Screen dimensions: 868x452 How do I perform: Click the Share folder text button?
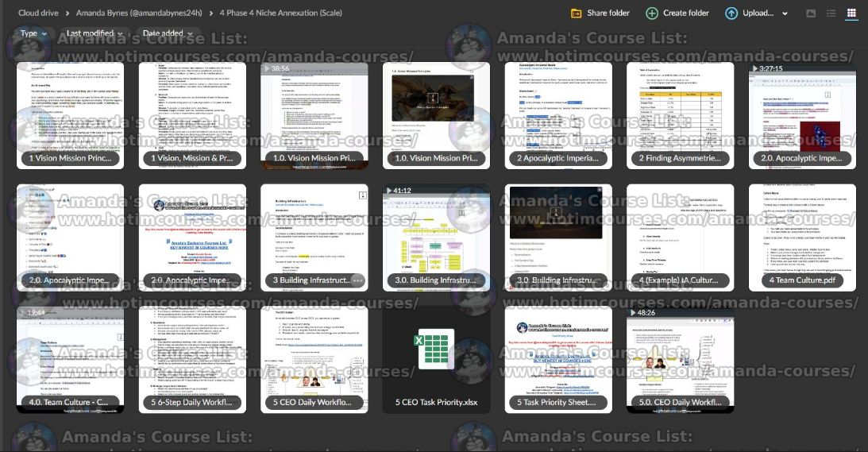(x=608, y=13)
